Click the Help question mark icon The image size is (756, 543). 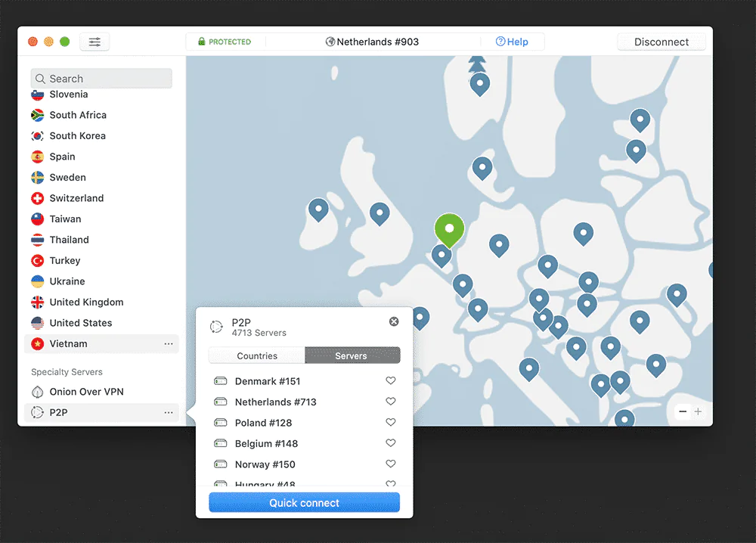click(x=500, y=42)
